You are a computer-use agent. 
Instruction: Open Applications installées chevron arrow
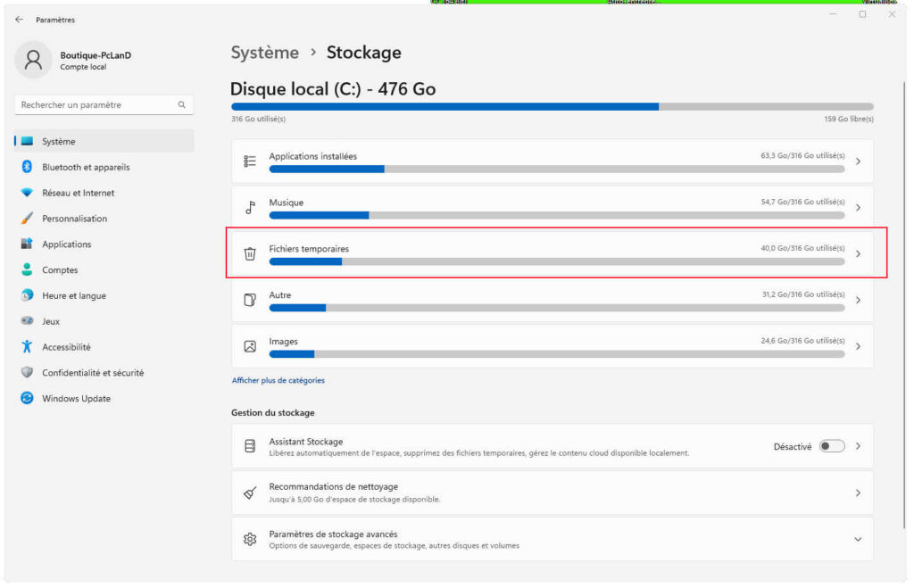(858, 161)
